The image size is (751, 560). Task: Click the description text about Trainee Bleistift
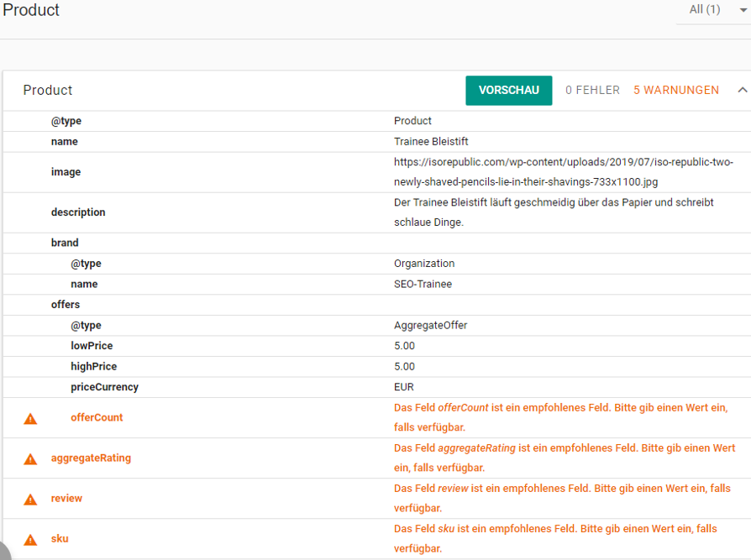click(x=554, y=212)
